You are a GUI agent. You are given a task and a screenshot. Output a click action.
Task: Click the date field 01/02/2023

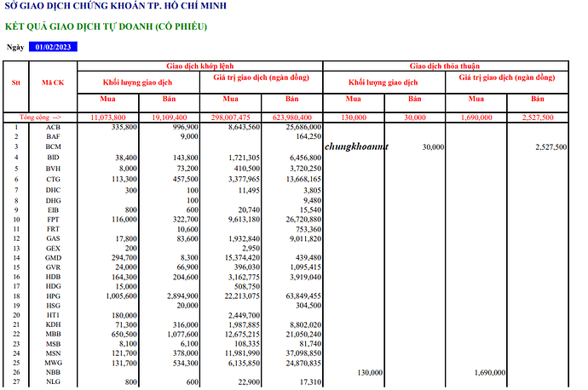(53, 47)
